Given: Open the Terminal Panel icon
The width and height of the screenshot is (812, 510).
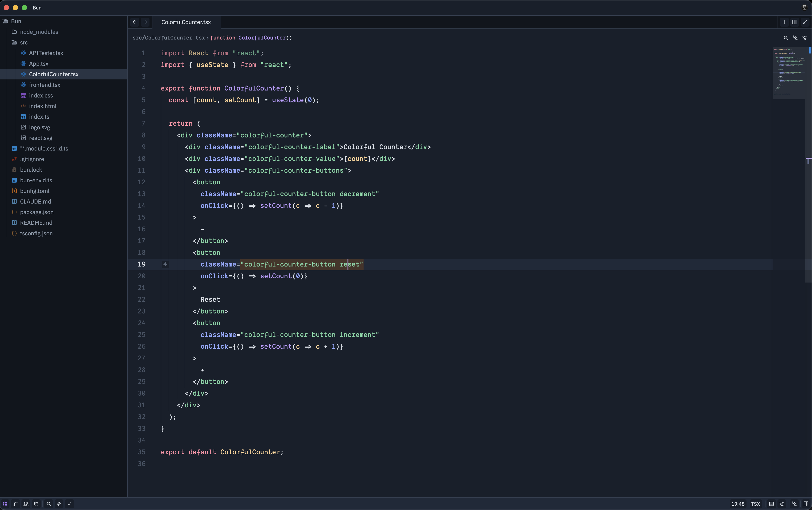Looking at the screenshot, I should 771,504.
